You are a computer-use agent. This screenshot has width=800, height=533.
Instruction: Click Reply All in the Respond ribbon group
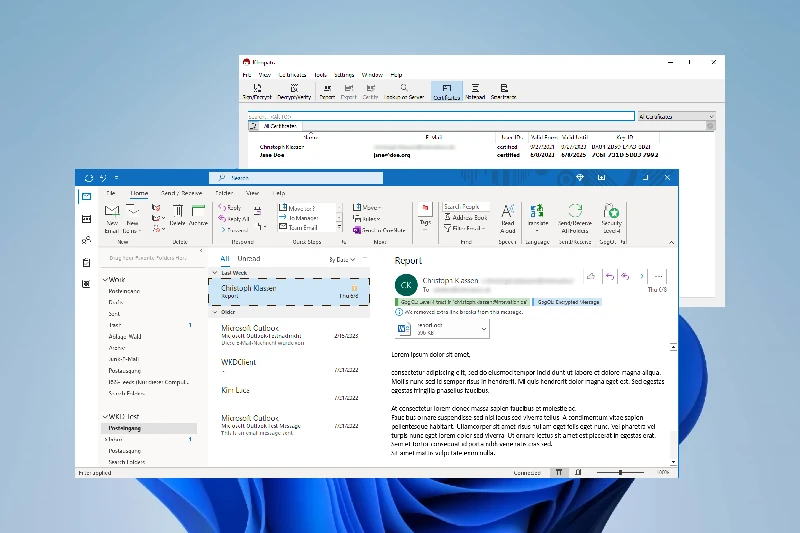(234, 219)
